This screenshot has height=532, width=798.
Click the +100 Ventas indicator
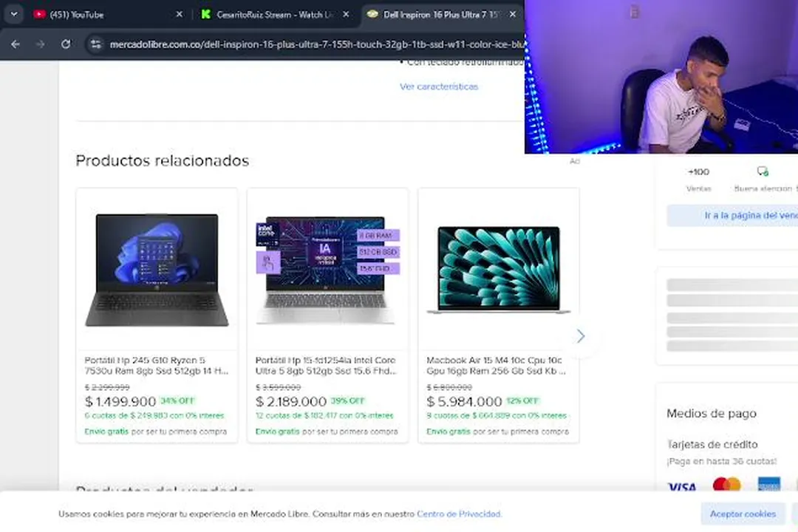point(698,180)
